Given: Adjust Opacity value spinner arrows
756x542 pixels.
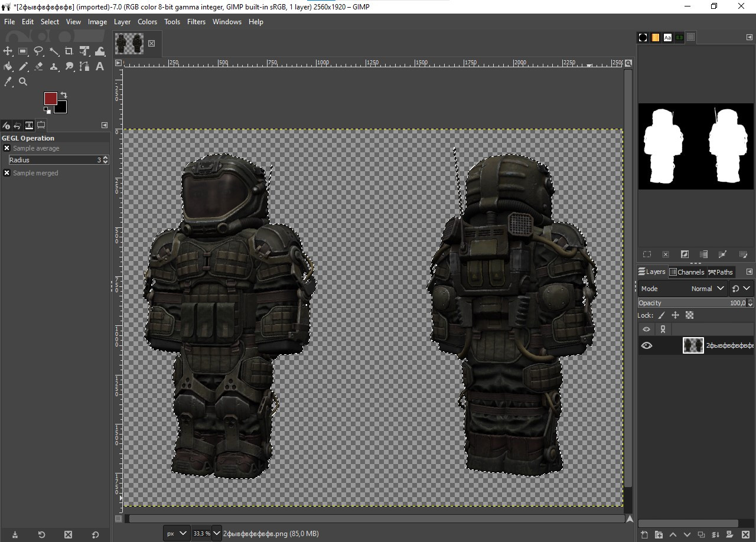Looking at the screenshot, I should coord(751,303).
